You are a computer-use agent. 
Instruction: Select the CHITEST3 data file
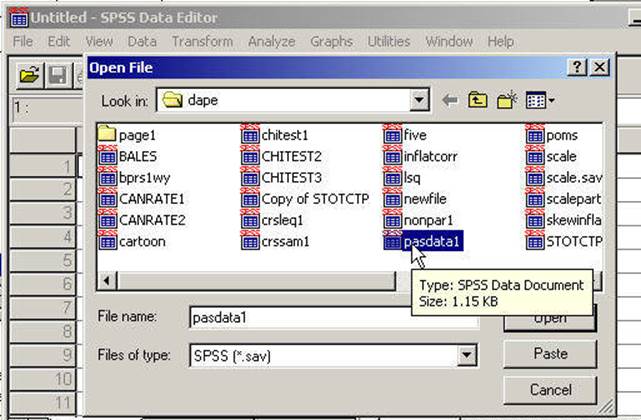pos(282,177)
